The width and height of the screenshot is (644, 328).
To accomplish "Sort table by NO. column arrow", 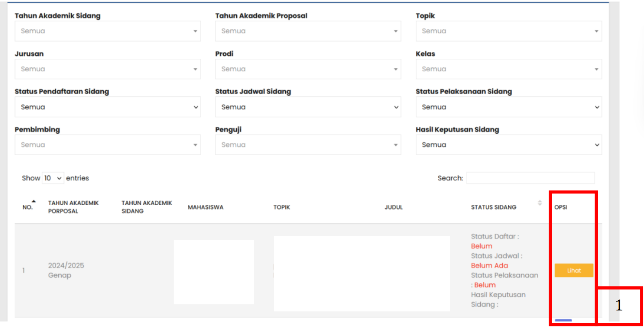I will [x=33, y=202].
